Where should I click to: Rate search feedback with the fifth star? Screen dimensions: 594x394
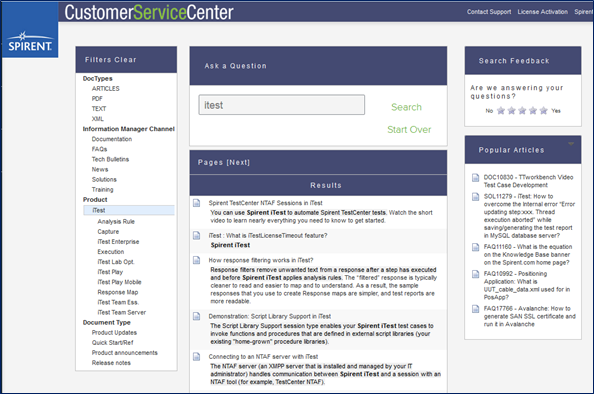(544, 111)
